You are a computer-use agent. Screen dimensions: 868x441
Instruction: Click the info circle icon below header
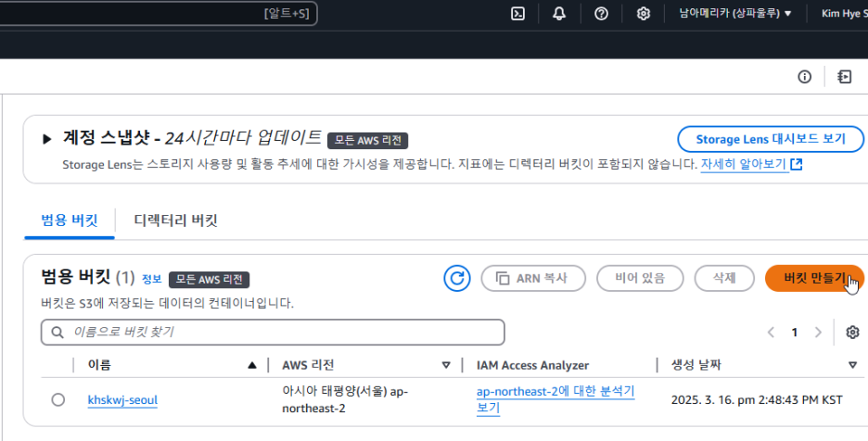804,77
